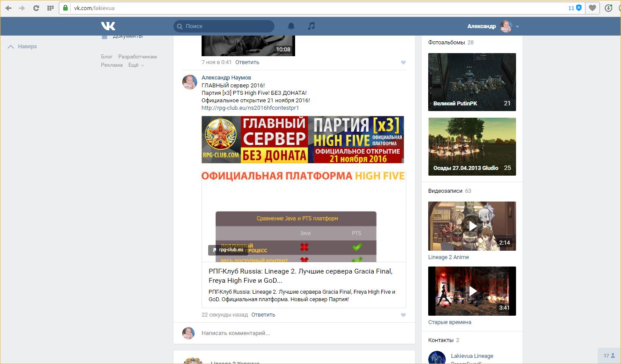621x364 pixels.
Task: Click the browser bookmark heart icon
Action: (592, 8)
